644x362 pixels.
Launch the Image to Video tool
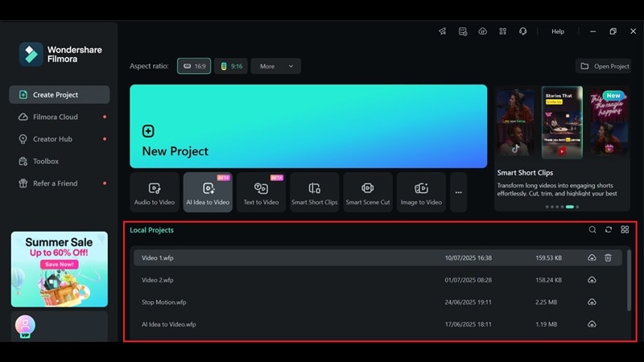tap(421, 192)
